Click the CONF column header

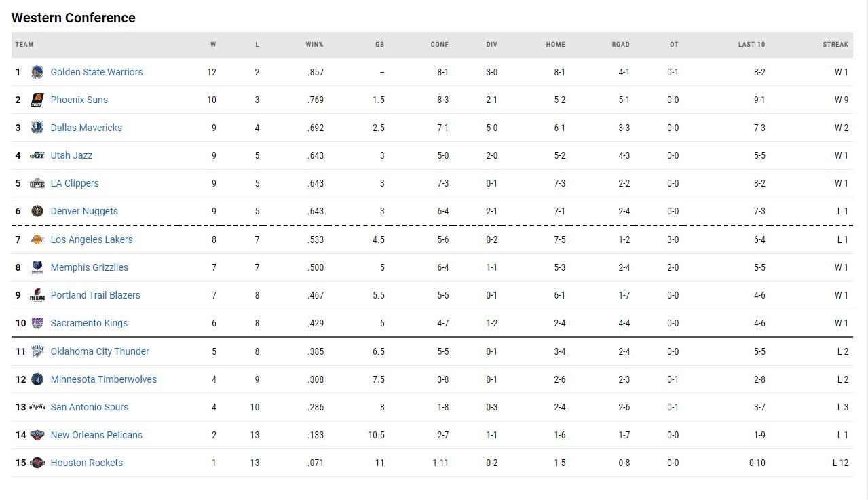click(x=439, y=45)
